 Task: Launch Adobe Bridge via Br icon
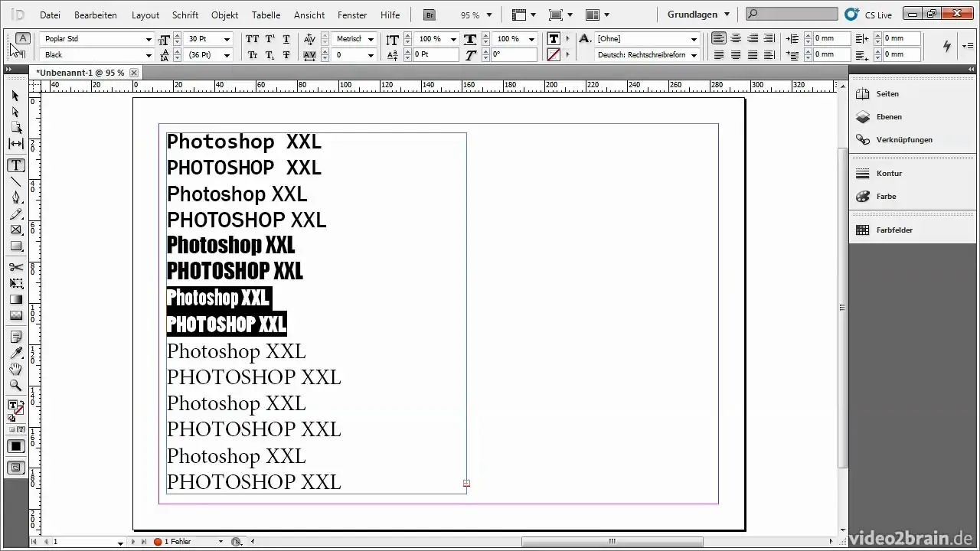(x=430, y=15)
